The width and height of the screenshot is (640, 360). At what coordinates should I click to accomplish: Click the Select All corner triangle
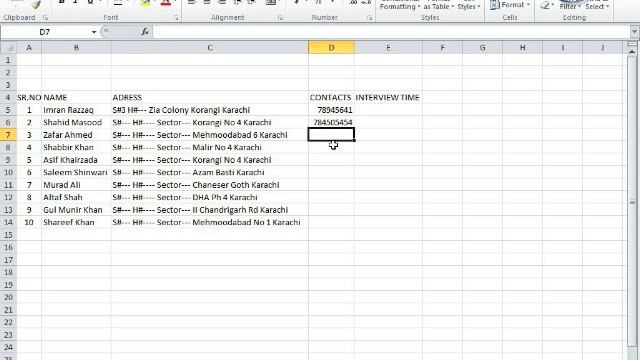(8, 48)
